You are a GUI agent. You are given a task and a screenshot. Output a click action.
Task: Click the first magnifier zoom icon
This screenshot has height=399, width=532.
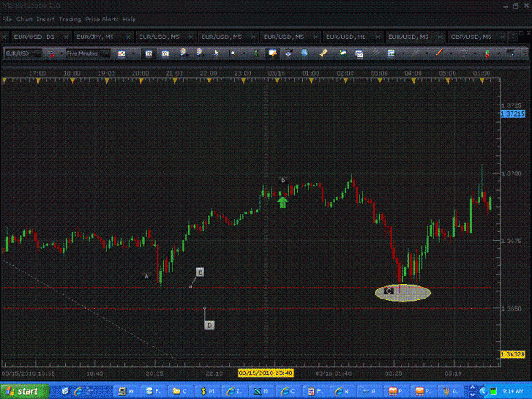tap(184, 54)
